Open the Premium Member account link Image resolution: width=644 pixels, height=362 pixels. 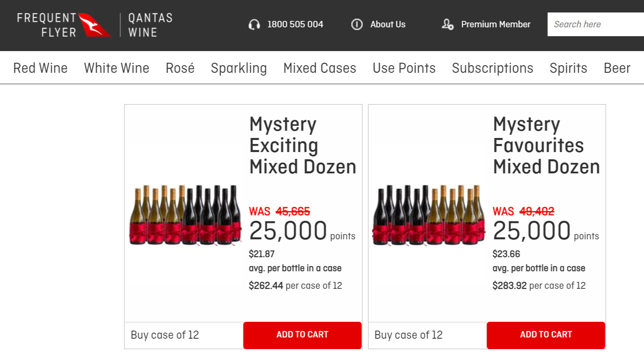click(495, 25)
